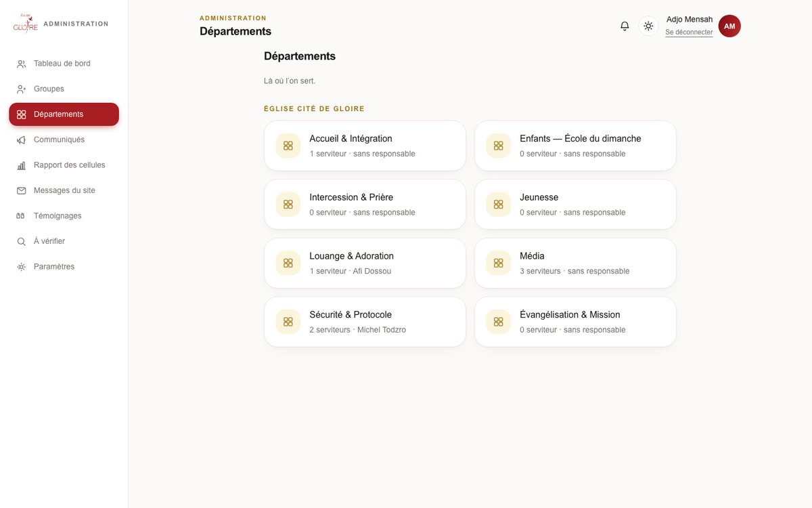Click the À vérifier magnifier icon
Image resolution: width=812 pixels, height=508 pixels.
[22, 241]
